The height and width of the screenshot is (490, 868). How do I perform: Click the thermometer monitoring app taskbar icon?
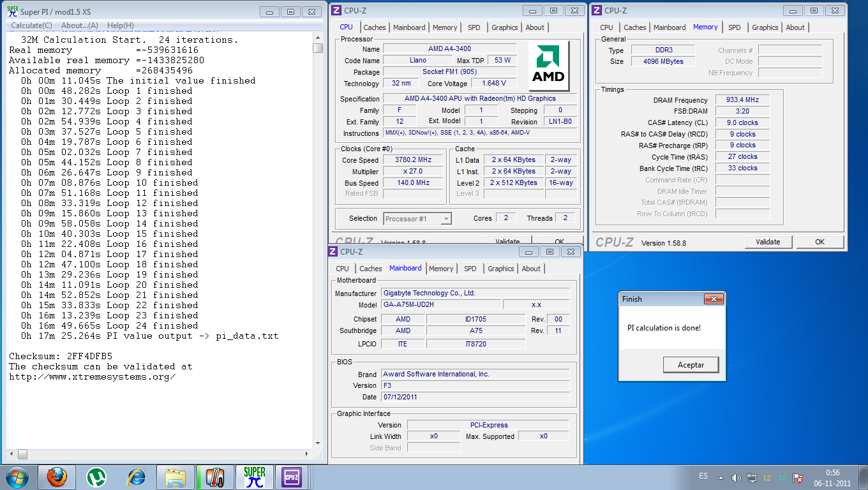pyautogui.click(x=215, y=477)
